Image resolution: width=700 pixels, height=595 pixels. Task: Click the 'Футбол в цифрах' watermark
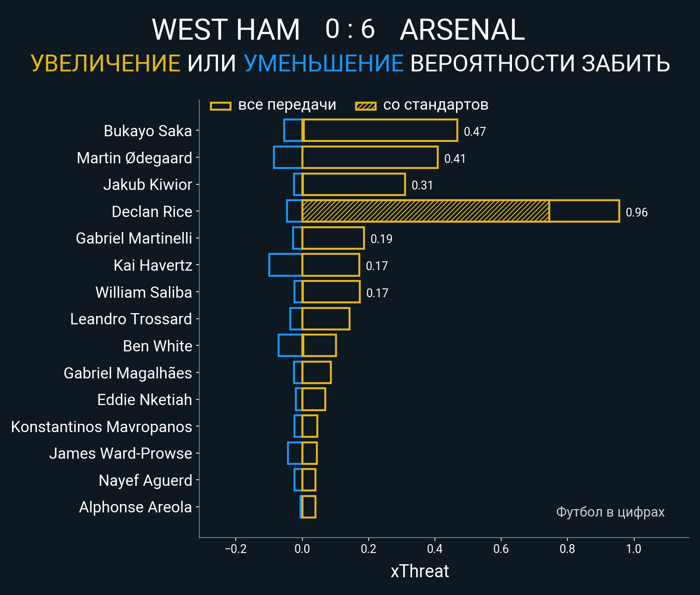point(610,512)
